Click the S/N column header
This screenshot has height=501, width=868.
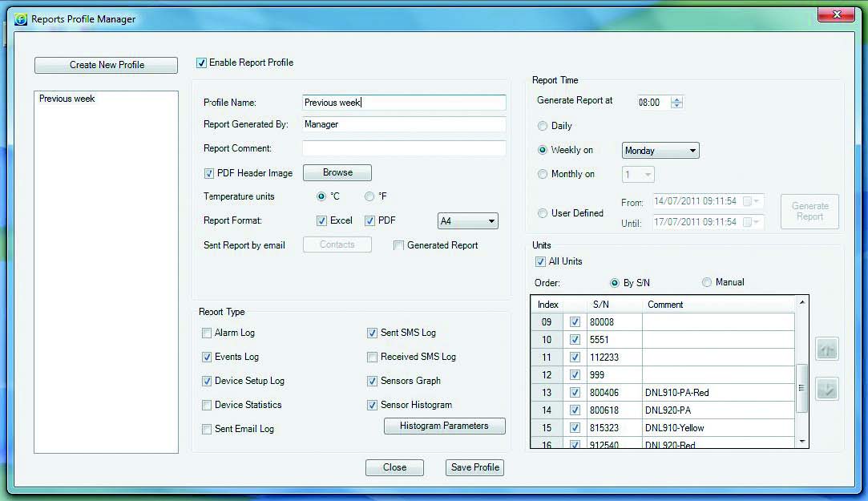[601, 305]
